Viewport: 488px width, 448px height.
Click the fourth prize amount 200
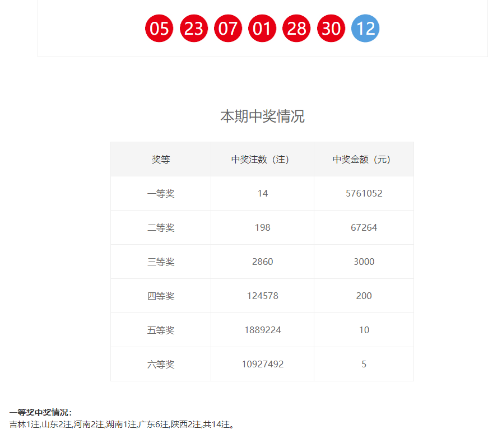tap(364, 296)
